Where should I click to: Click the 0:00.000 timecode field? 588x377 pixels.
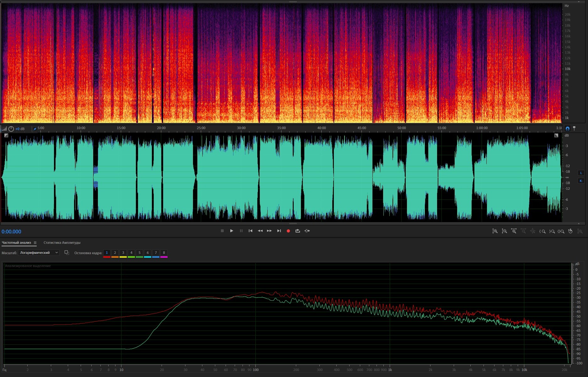(x=12, y=232)
